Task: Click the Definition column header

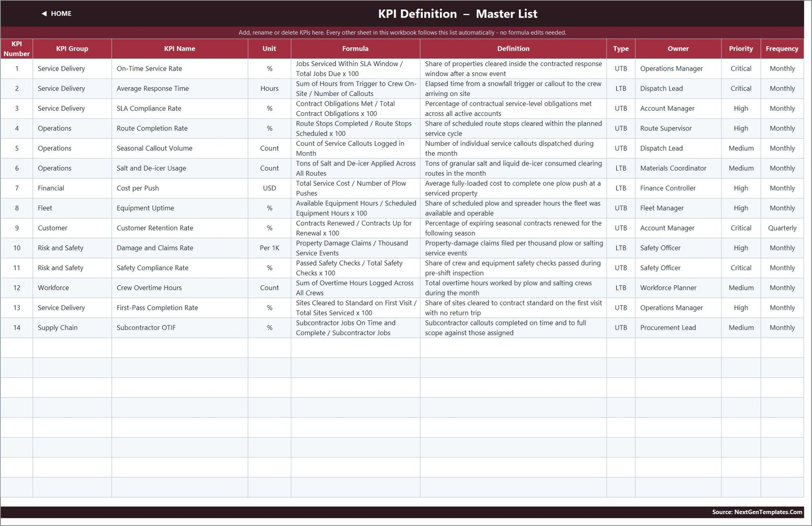Action: (x=513, y=49)
